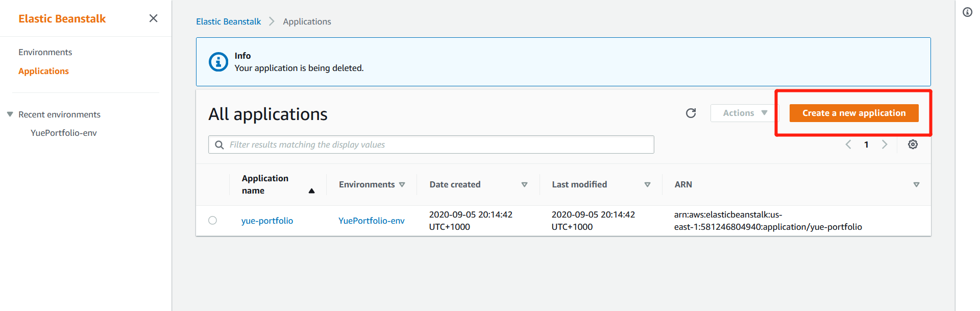Image resolution: width=980 pixels, height=311 pixels.
Task: Open table preferences gear icon
Action: coord(913,145)
